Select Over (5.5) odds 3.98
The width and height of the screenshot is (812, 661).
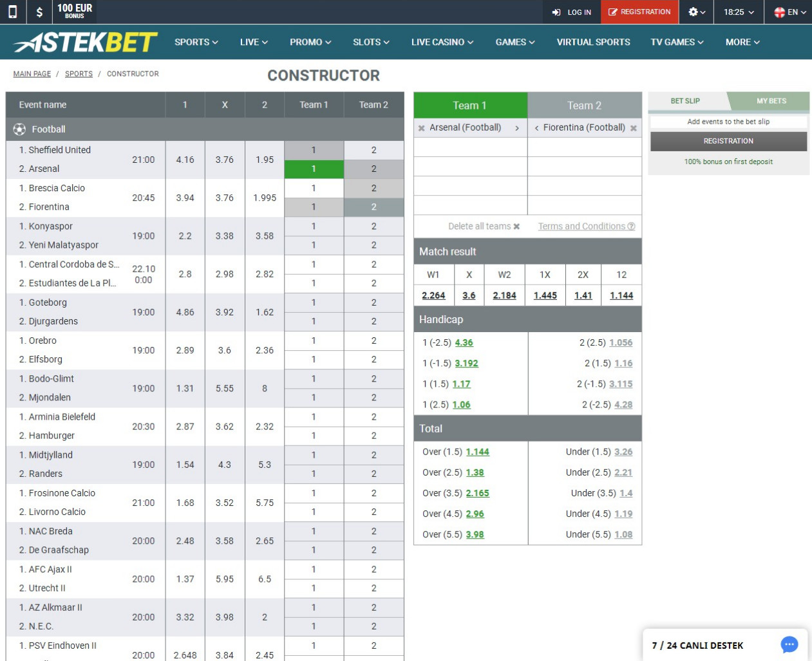tap(475, 534)
